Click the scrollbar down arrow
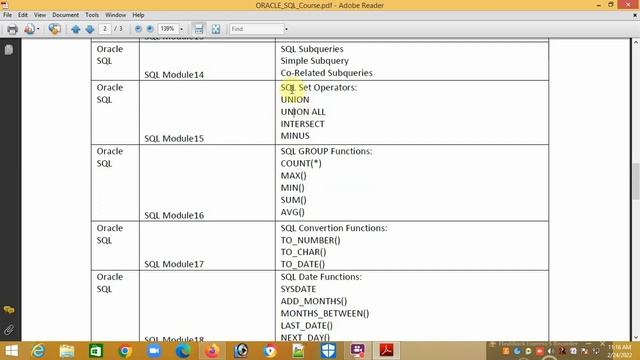Viewport: 640px width, 360px height. pyautogui.click(x=636, y=338)
